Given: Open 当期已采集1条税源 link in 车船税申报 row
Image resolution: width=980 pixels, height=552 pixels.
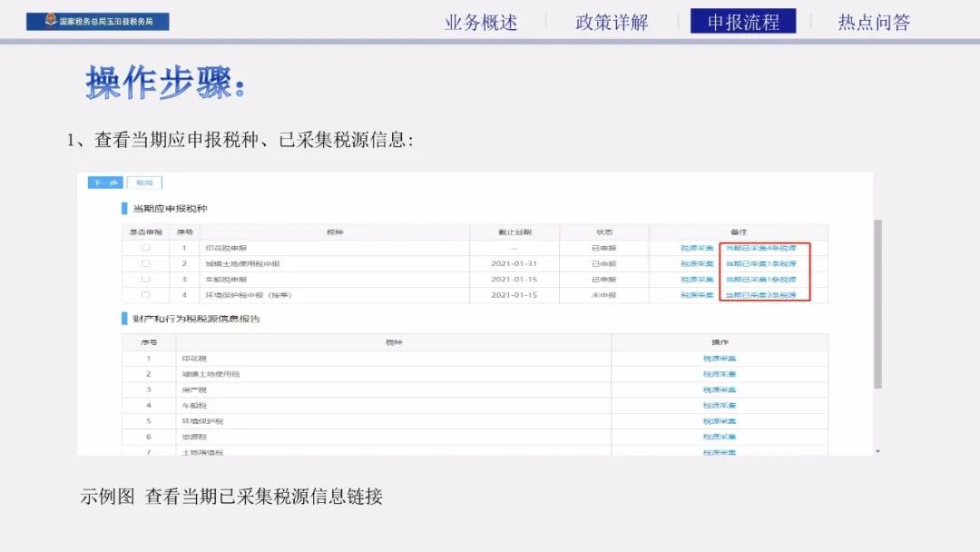Looking at the screenshot, I should coord(760,280).
